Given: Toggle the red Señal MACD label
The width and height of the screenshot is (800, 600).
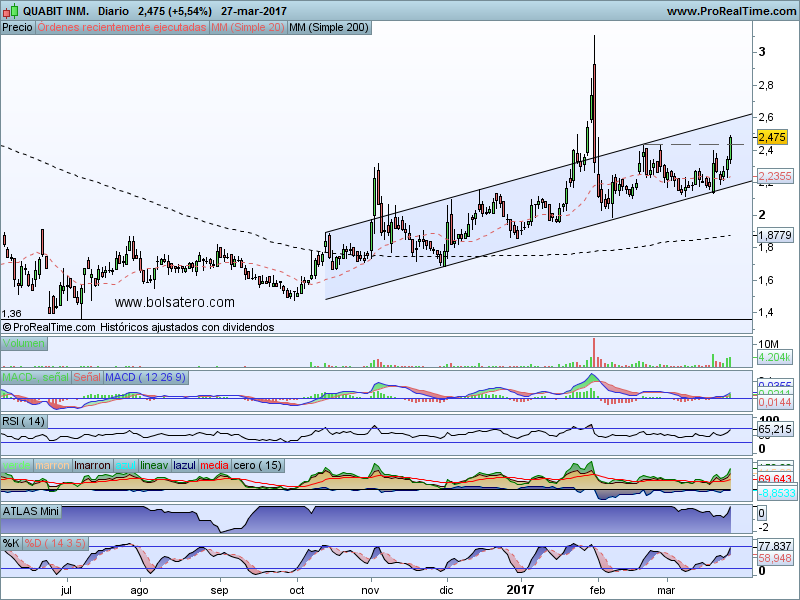Looking at the screenshot, I should [x=87, y=377].
